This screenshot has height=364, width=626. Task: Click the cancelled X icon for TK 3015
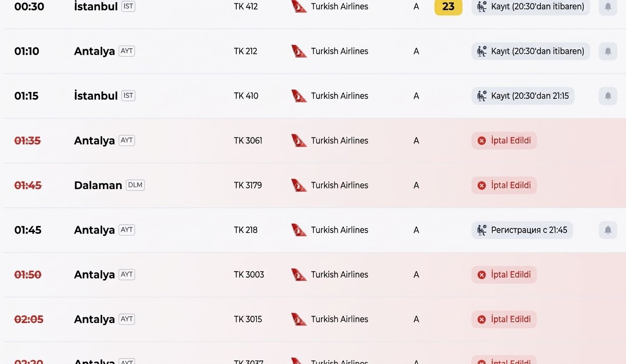pyautogui.click(x=482, y=319)
